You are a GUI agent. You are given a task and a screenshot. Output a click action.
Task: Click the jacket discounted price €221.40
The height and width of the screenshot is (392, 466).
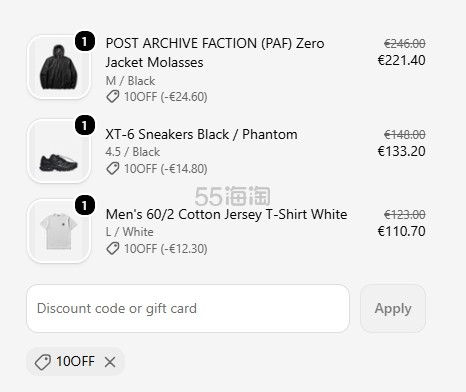(x=401, y=60)
